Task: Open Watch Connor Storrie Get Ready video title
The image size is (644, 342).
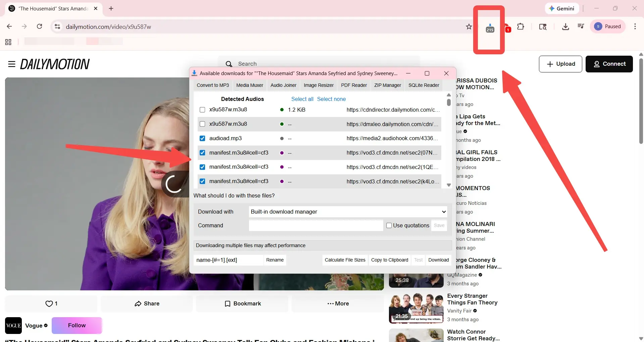Action: (473, 335)
